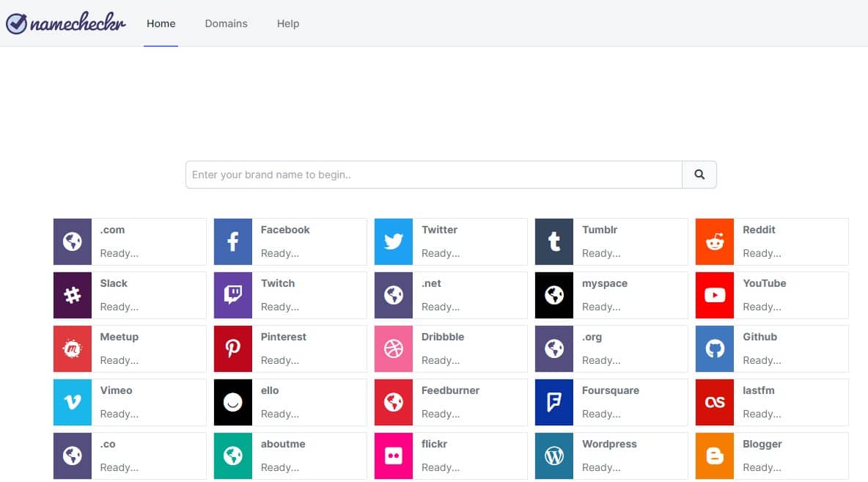
Task: Click the Feedburner red globe icon
Action: pyautogui.click(x=394, y=402)
